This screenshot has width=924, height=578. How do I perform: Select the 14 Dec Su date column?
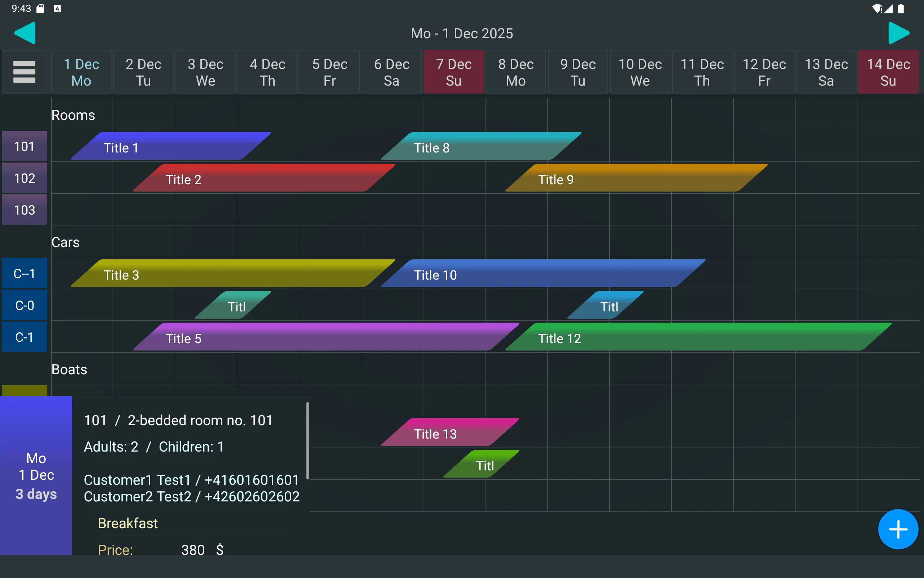pyautogui.click(x=888, y=72)
